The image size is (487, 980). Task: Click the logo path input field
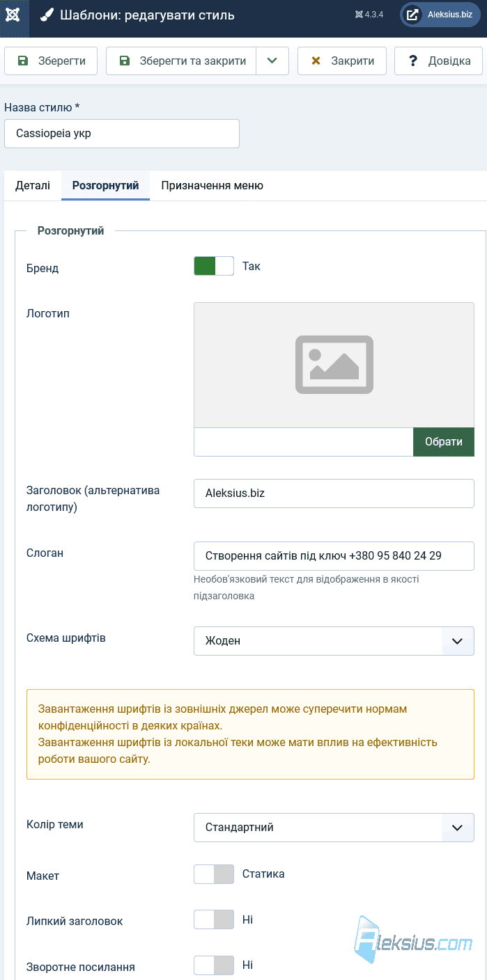303,442
